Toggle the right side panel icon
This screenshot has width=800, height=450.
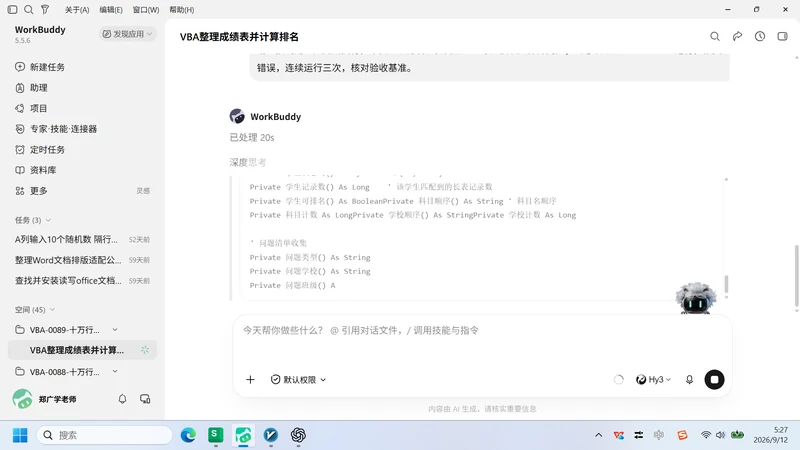tap(782, 36)
